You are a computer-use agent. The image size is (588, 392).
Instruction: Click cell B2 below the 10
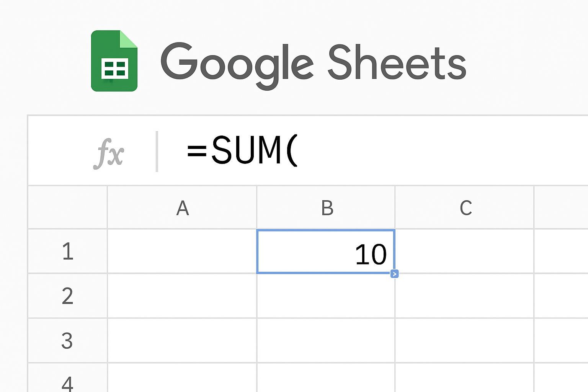pos(326,296)
